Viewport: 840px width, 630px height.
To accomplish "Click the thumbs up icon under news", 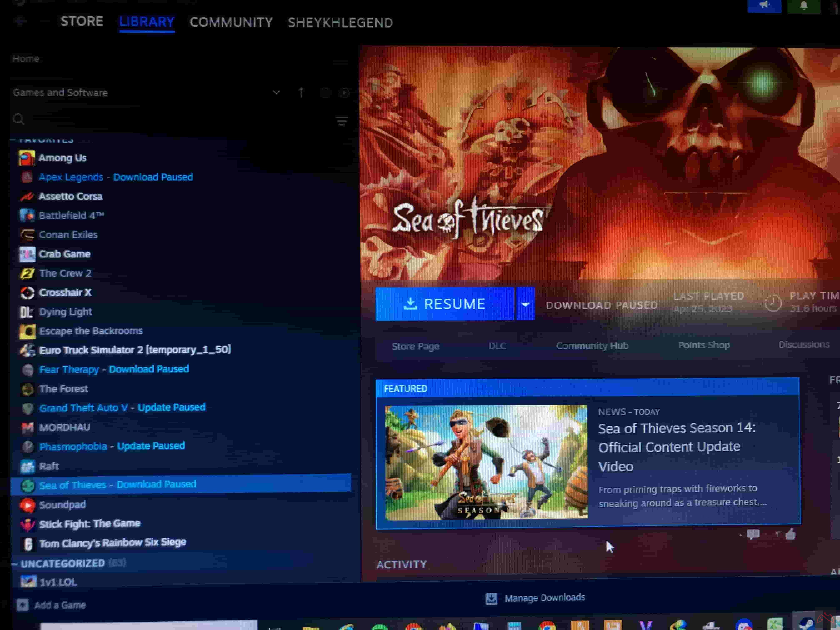I will pos(791,535).
